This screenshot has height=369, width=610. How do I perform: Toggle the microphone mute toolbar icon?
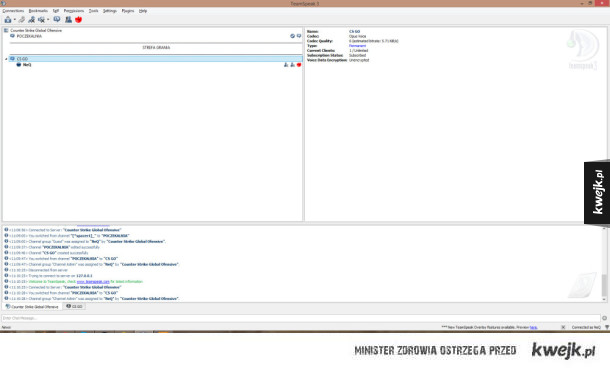(x=41, y=19)
